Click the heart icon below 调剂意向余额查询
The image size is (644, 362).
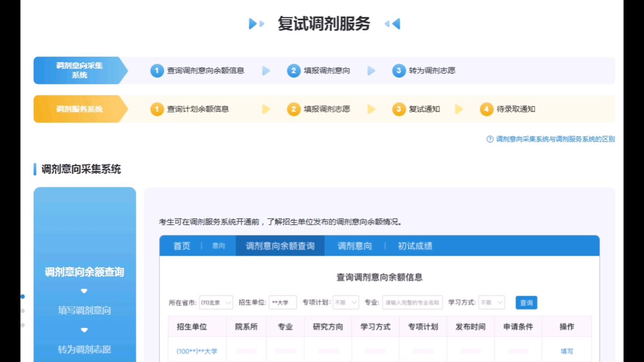(x=84, y=291)
